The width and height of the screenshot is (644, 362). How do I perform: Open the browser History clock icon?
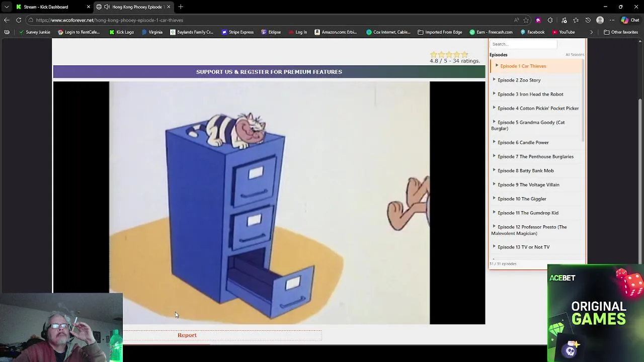[x=588, y=20]
